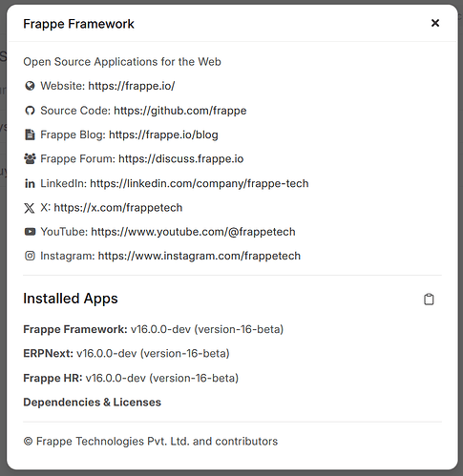Click the Instagram logo icon
Image resolution: width=463 pixels, height=476 pixels.
[x=30, y=256]
